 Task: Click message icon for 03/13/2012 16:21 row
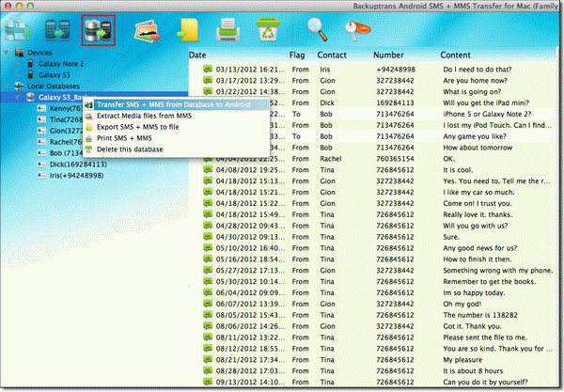[x=207, y=69]
